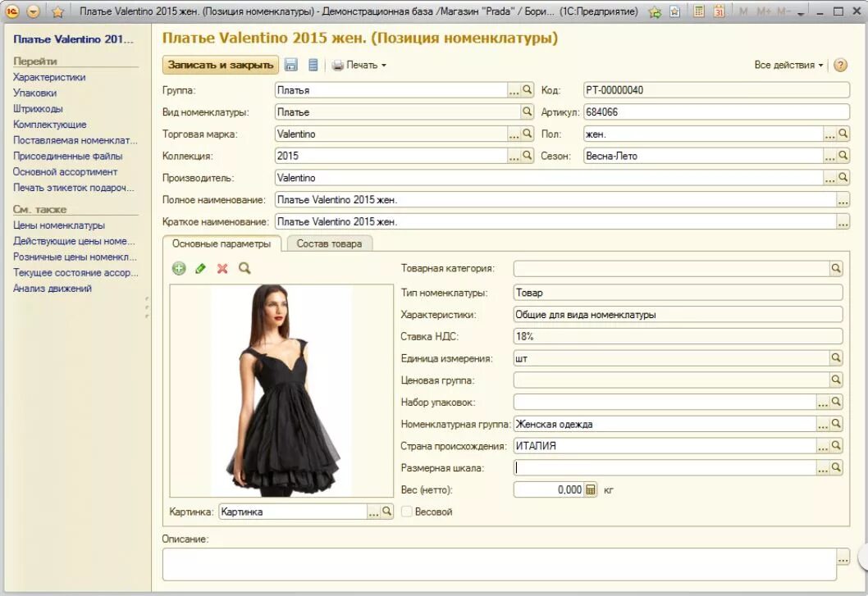Click ellipsis button of Описание field

pos(843,557)
